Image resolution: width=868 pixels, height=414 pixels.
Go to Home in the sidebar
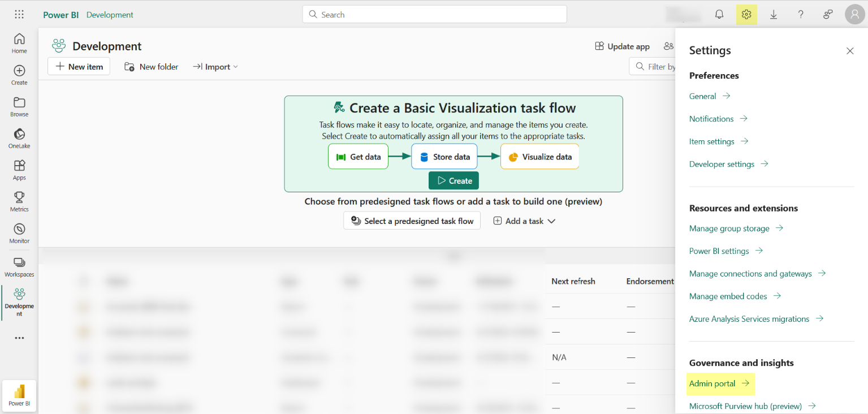[x=19, y=43]
